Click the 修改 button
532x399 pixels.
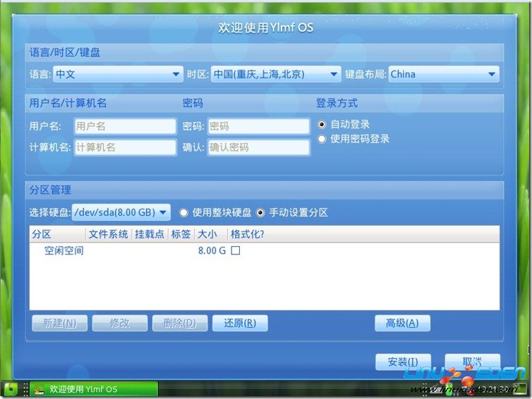pyautogui.click(x=120, y=323)
